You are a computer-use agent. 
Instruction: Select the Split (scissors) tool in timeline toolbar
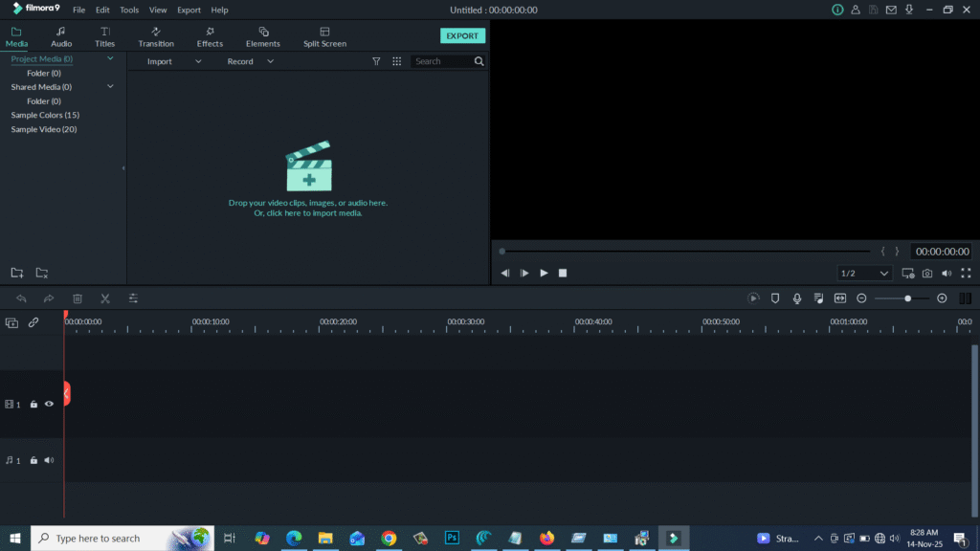[105, 298]
